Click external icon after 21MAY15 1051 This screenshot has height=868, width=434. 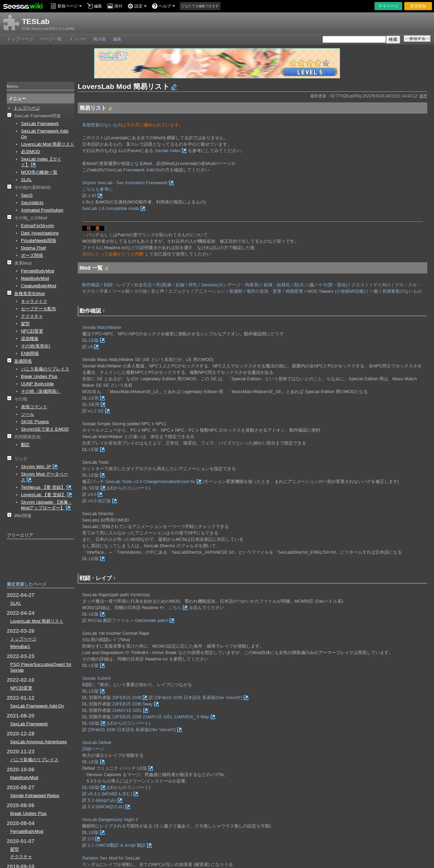146,710
